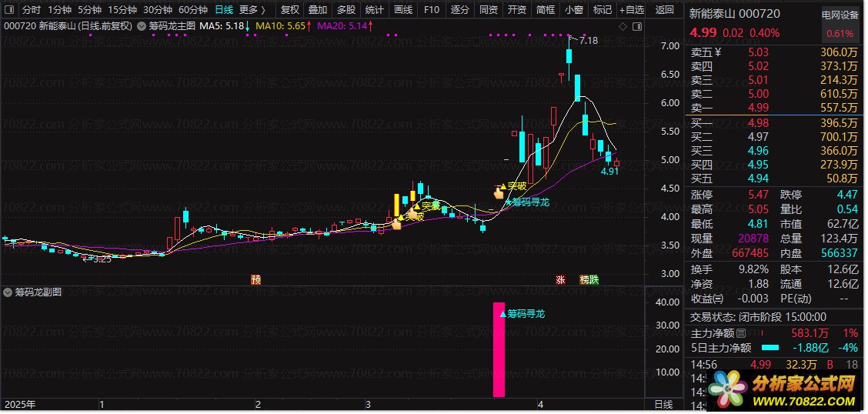
Task: Click the 统计 statistics button
Action: coord(374,9)
